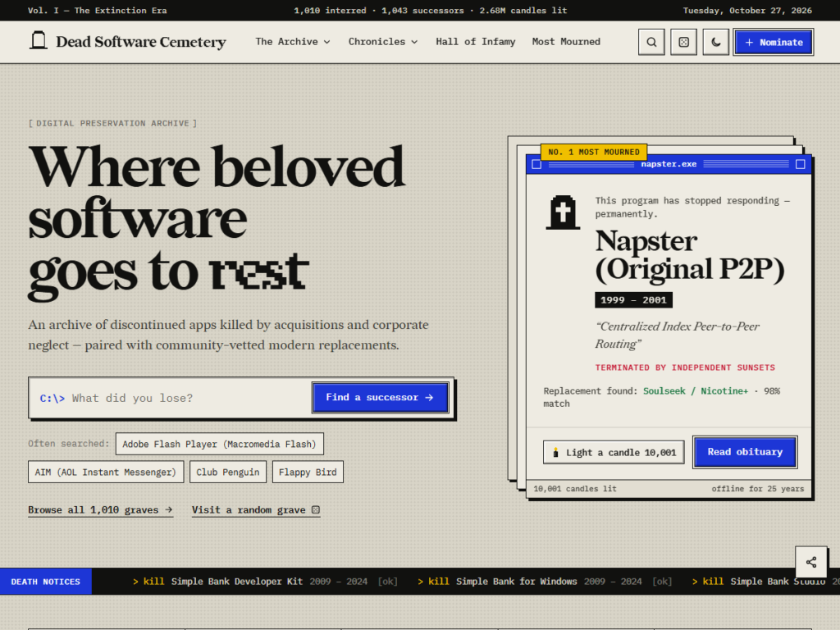Image resolution: width=840 pixels, height=630 pixels.
Task: Click left square on napster.exe title bar
Action: tap(536, 164)
